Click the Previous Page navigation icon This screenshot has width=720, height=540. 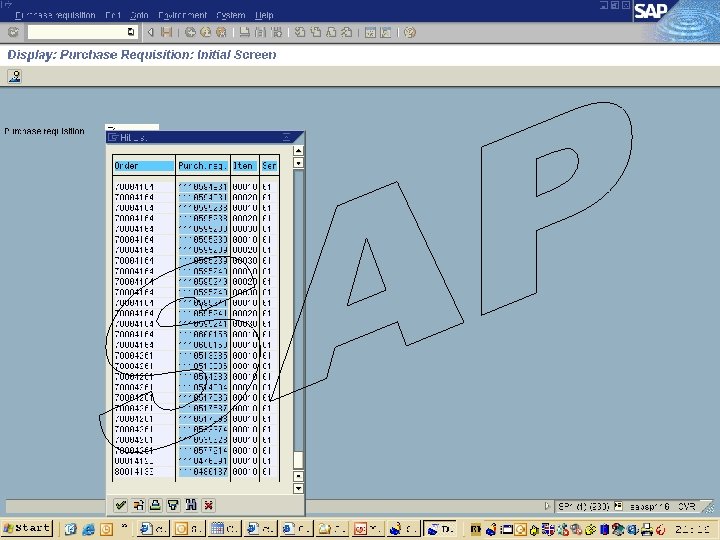pyautogui.click(x=315, y=32)
